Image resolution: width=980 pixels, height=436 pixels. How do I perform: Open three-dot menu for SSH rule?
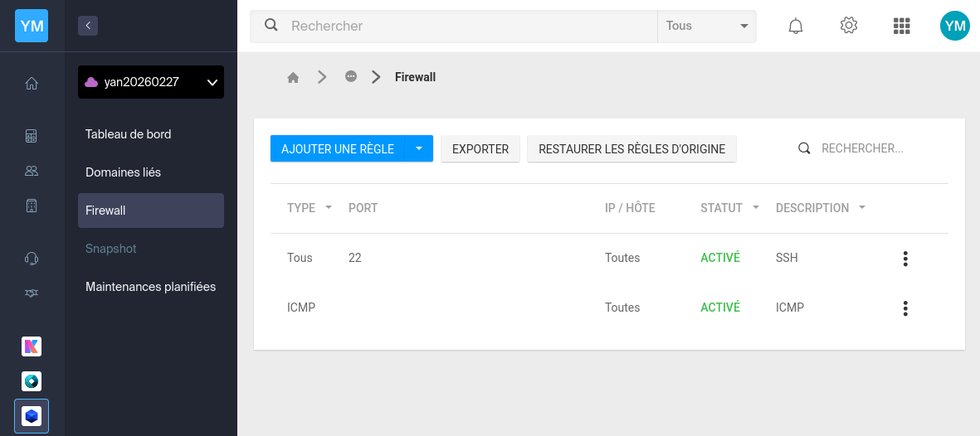pos(904,259)
